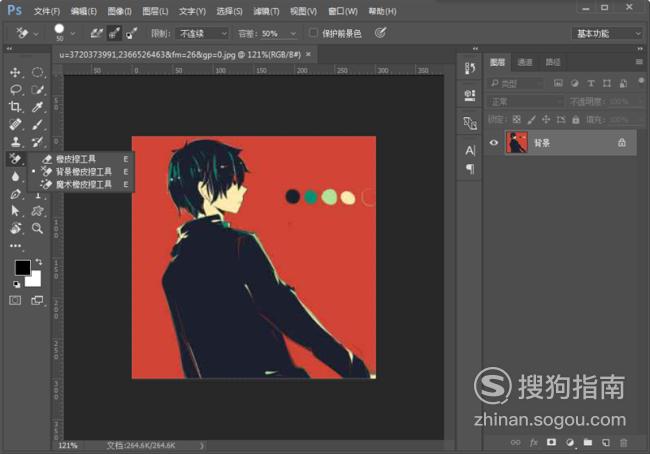Select the Lasso tool
This screenshot has height=454, width=650.
tap(15, 90)
